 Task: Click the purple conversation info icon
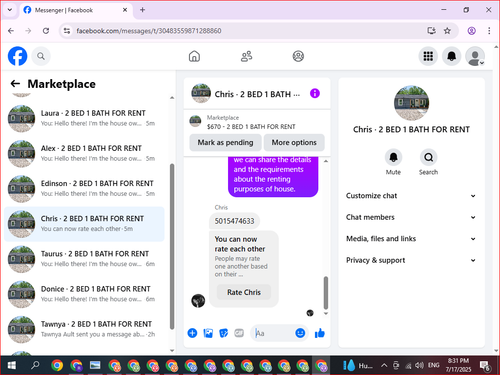[315, 93]
